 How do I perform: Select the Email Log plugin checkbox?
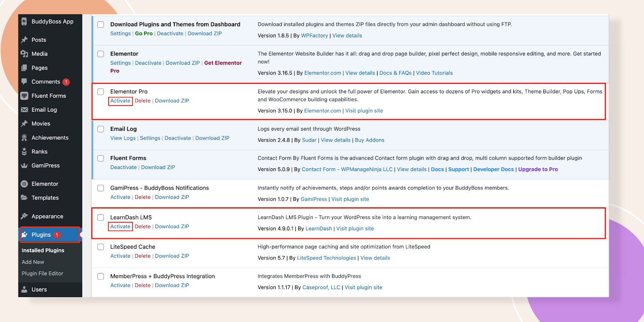coord(101,129)
